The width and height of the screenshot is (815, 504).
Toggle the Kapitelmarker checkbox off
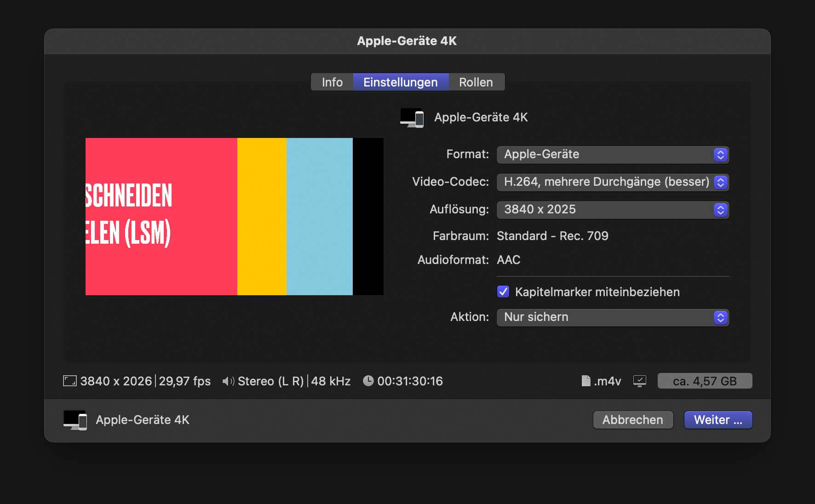(503, 292)
